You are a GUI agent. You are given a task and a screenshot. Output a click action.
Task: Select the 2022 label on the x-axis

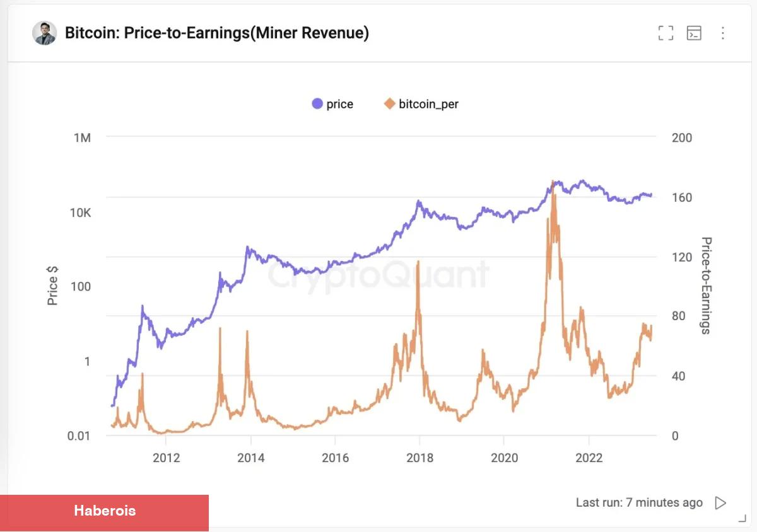pyautogui.click(x=589, y=458)
